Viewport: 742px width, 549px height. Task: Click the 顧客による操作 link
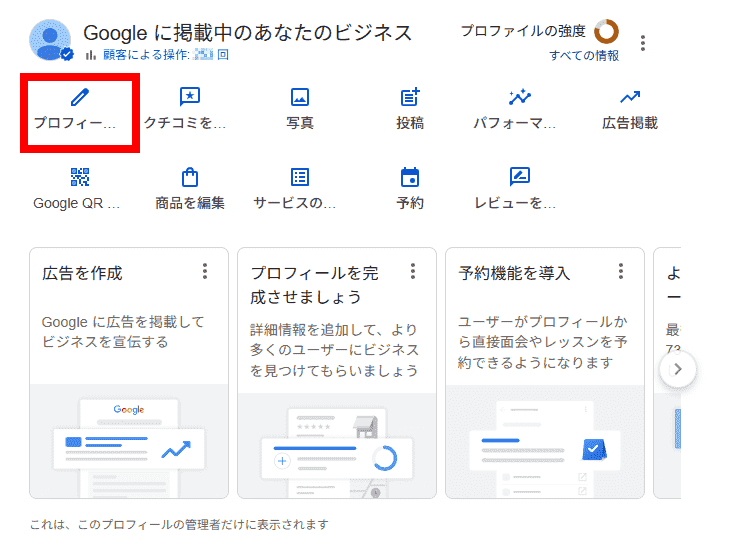coord(166,55)
